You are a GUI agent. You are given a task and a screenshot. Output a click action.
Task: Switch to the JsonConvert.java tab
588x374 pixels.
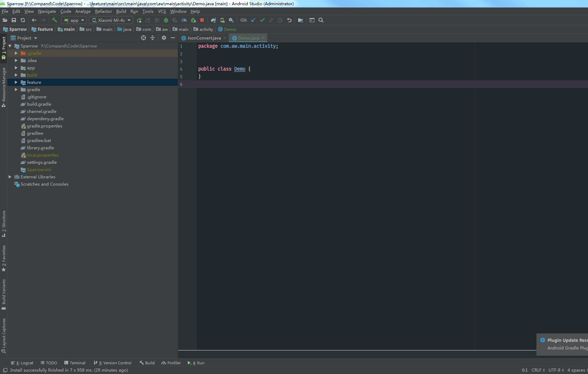click(x=204, y=38)
